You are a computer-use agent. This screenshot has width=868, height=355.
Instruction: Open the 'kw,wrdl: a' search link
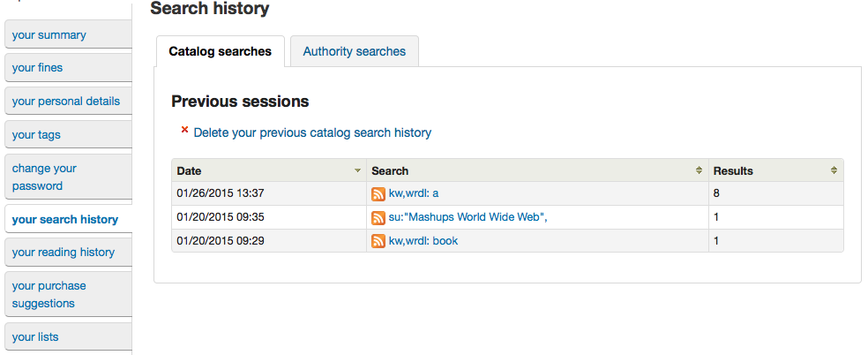click(414, 193)
